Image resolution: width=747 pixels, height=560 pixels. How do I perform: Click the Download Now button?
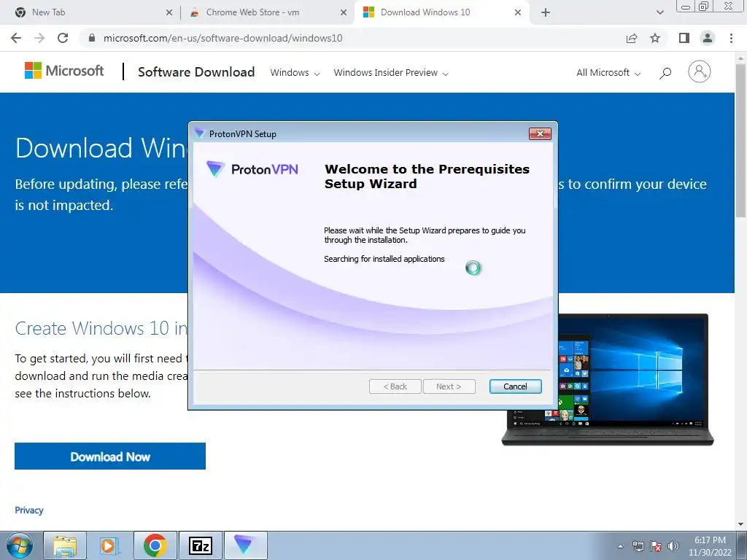coord(110,456)
